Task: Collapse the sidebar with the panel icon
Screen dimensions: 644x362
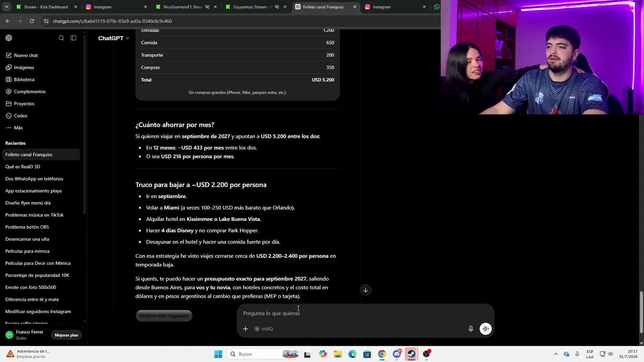Action: 73,38
